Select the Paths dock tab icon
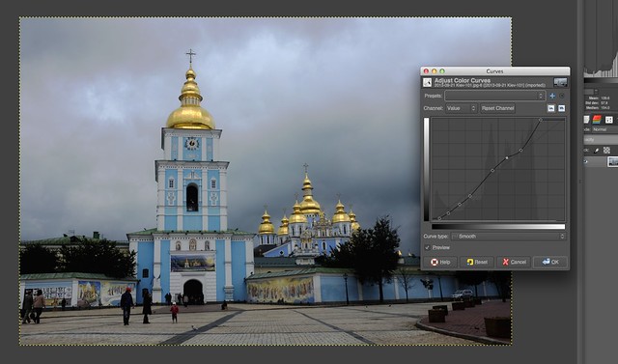 (609, 120)
